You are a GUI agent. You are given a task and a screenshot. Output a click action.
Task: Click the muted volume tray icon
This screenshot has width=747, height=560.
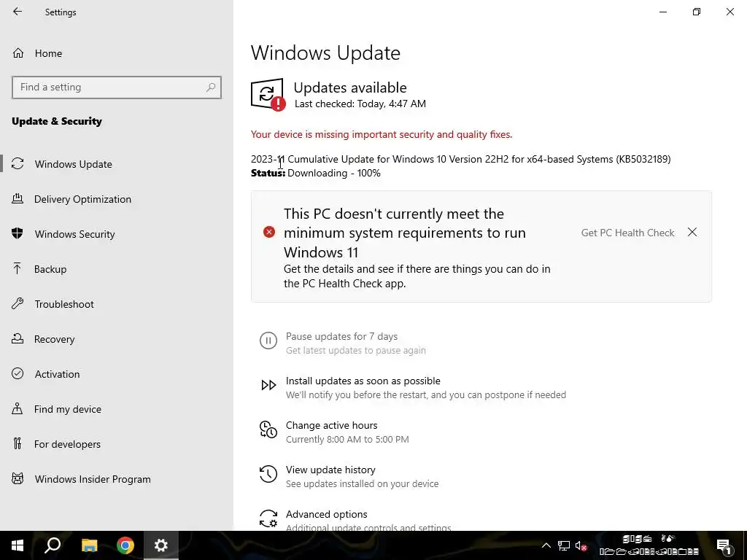point(581,545)
